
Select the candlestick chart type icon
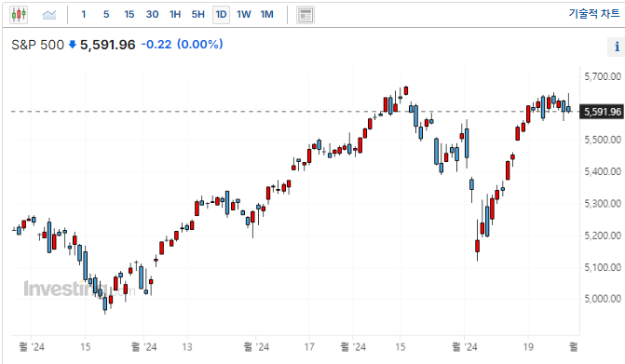tap(19, 15)
